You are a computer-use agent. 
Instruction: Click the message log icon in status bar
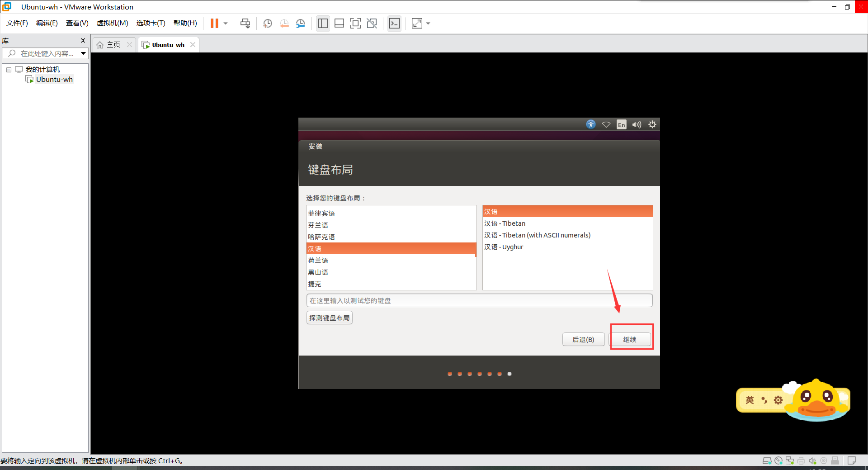tap(852, 461)
